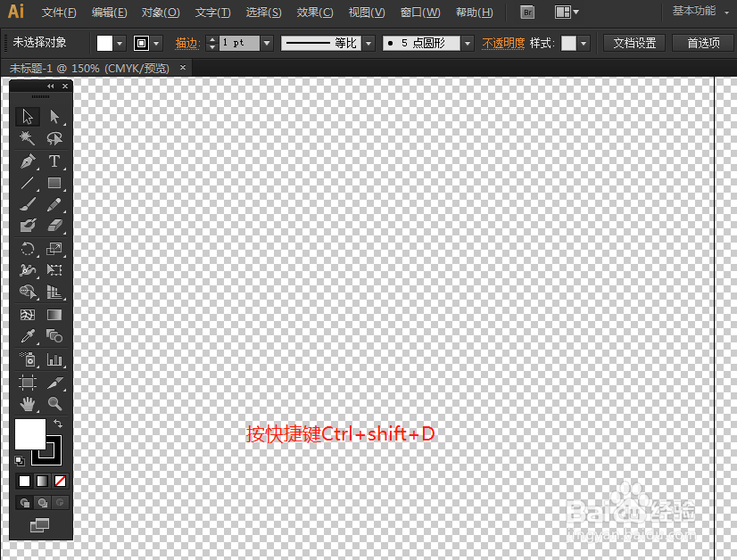Select the Blob Brush tool
Screen dimensions: 737x560
pyautogui.click(x=28, y=226)
